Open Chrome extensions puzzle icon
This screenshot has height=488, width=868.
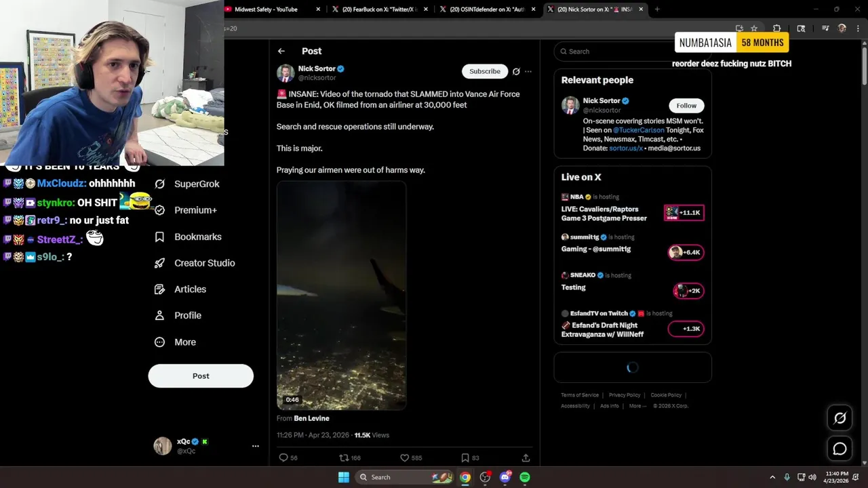click(x=777, y=28)
